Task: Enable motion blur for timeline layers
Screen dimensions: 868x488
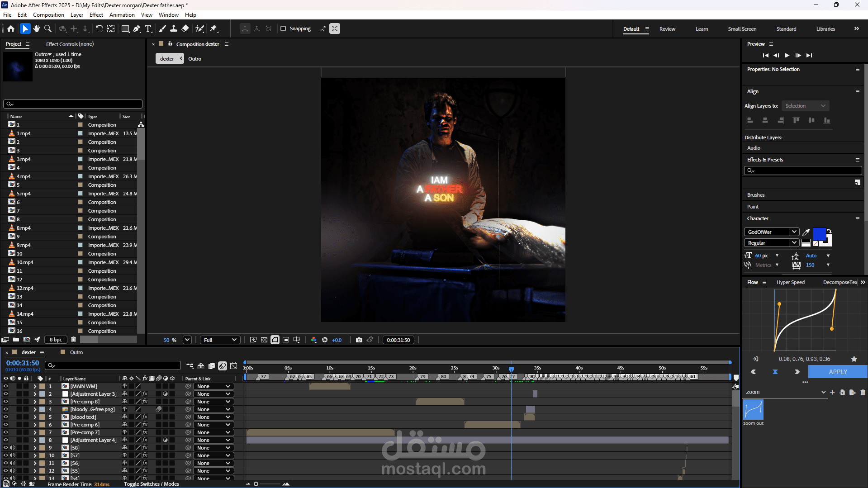Action: [223, 366]
